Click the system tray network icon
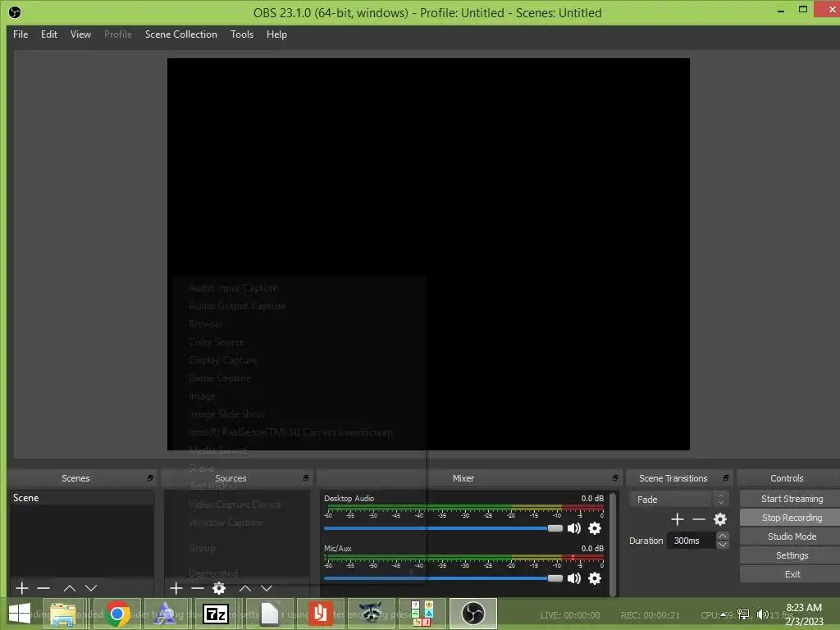The width and height of the screenshot is (840, 630). [743, 614]
